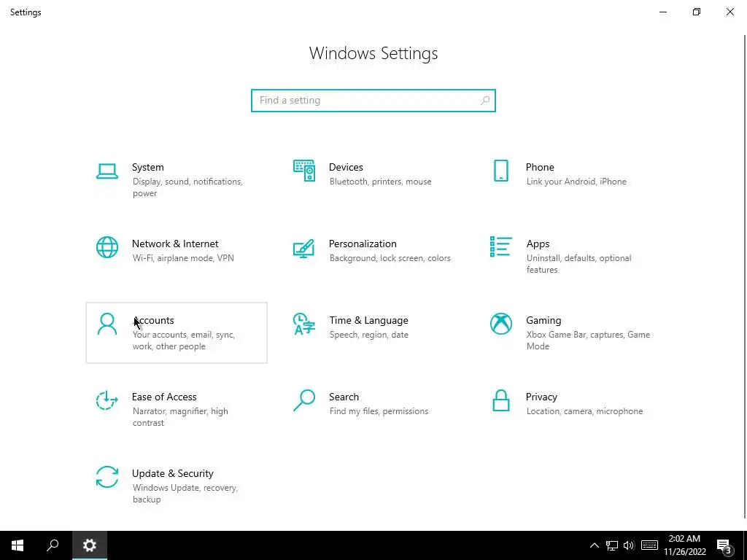Open the System title link
This screenshot has height=560, width=747.
[x=147, y=167]
